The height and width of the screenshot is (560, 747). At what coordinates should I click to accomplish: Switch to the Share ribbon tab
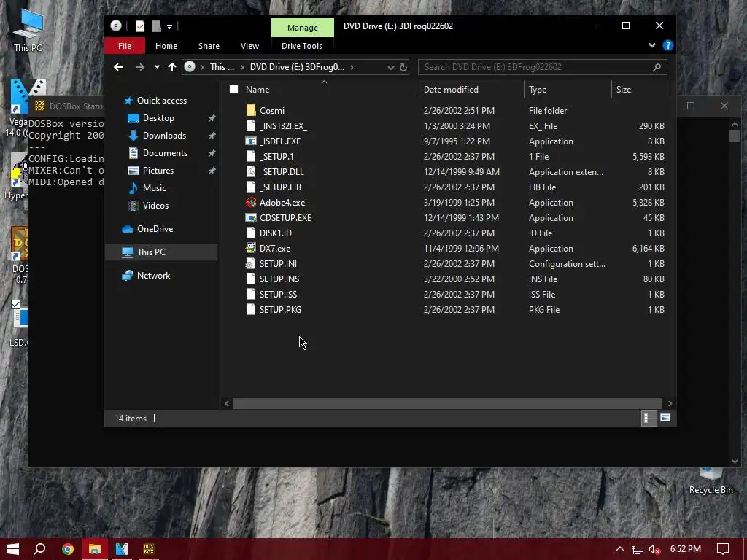209,46
